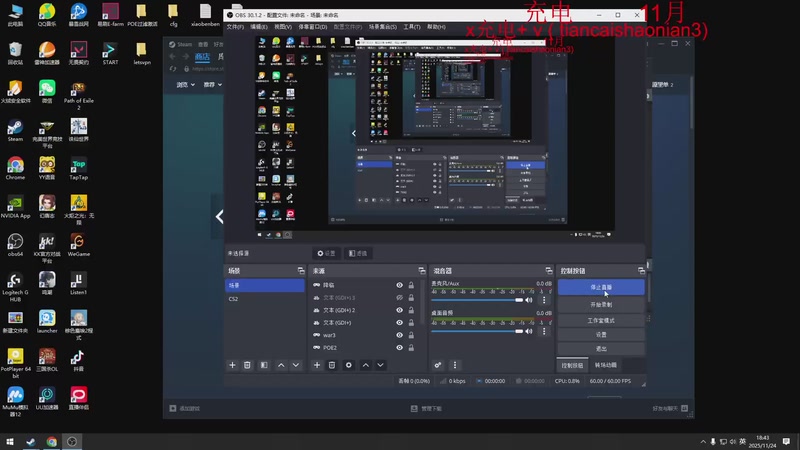800x450 pixels.
Task: Pop out the Scenes dock icon
Action: (301, 270)
